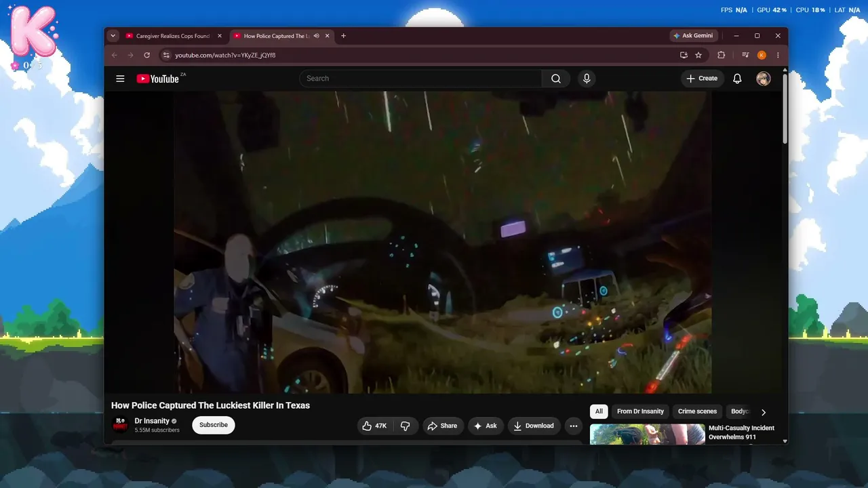Click the install/cast icon in address bar
This screenshot has height=488, width=868.
click(684, 55)
